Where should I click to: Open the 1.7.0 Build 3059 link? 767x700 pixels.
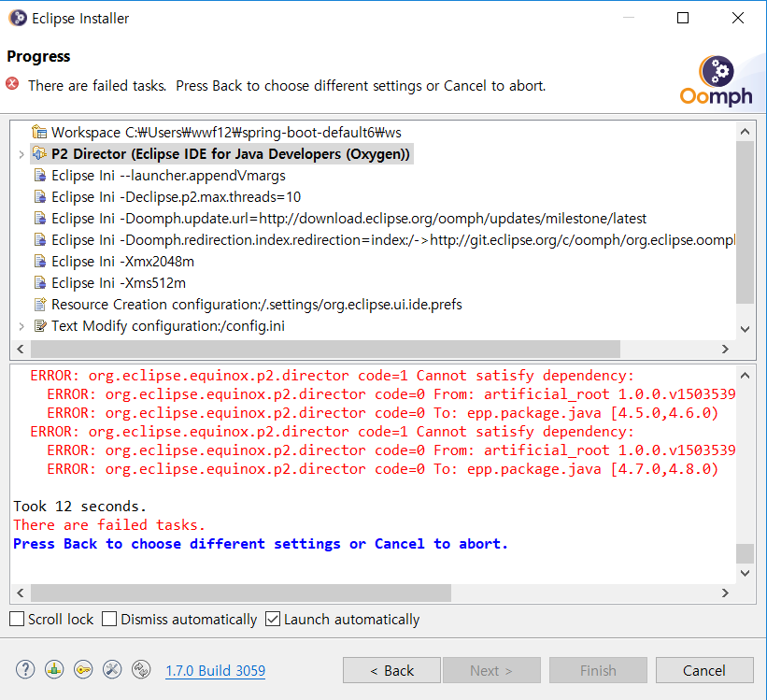point(215,671)
